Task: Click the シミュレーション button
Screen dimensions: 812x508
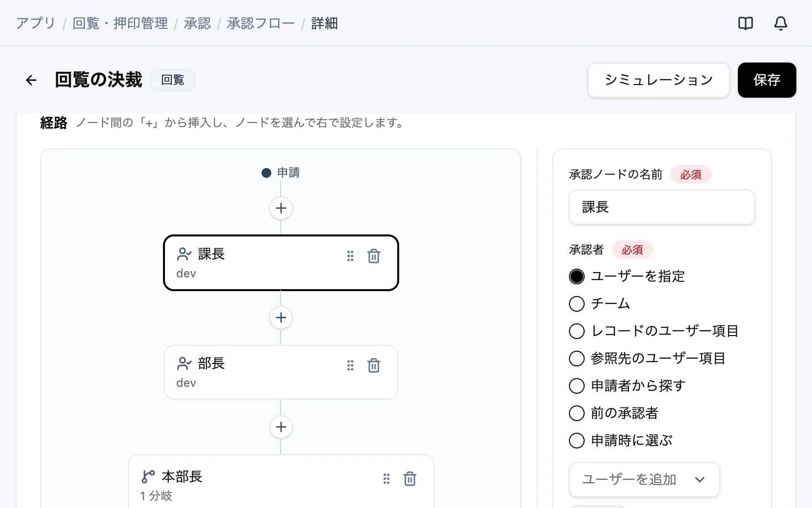Action: point(659,80)
